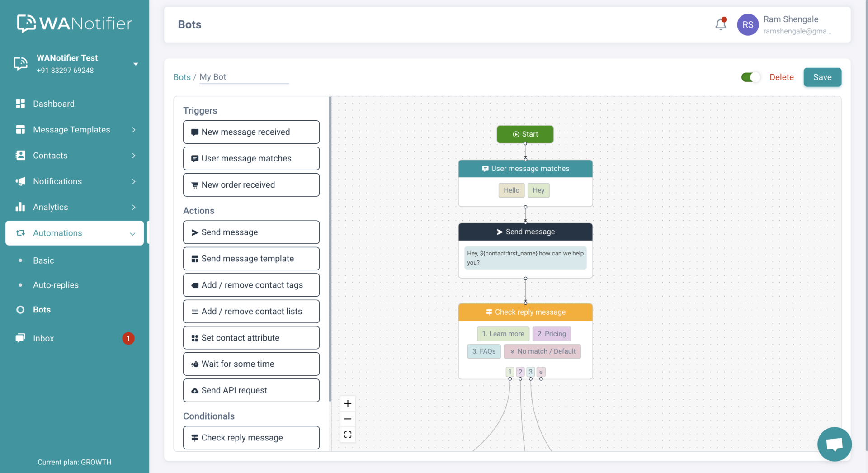Click the zoom out icon on canvas

pyautogui.click(x=348, y=419)
